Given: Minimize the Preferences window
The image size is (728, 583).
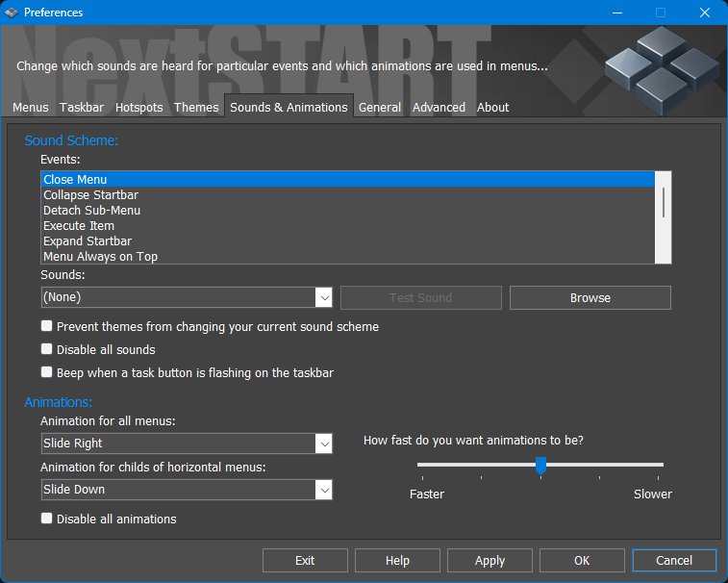Looking at the screenshot, I should [617, 13].
